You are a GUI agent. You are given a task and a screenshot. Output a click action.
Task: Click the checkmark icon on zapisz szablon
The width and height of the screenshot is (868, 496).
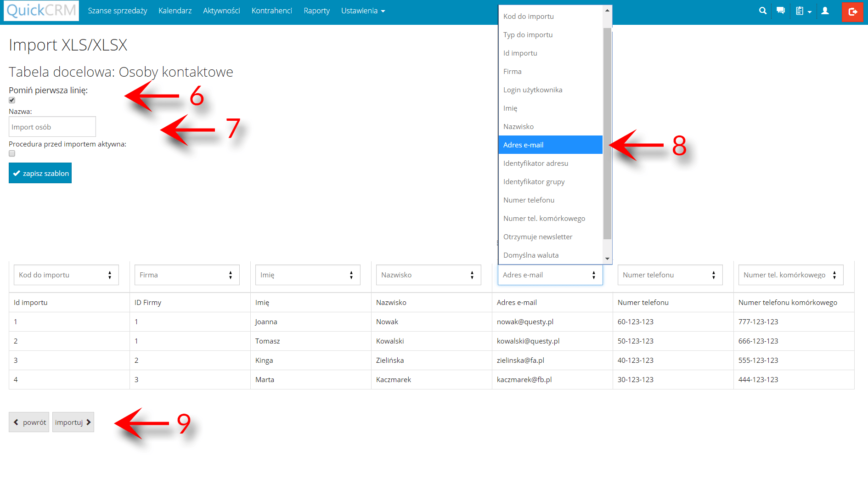click(x=17, y=173)
